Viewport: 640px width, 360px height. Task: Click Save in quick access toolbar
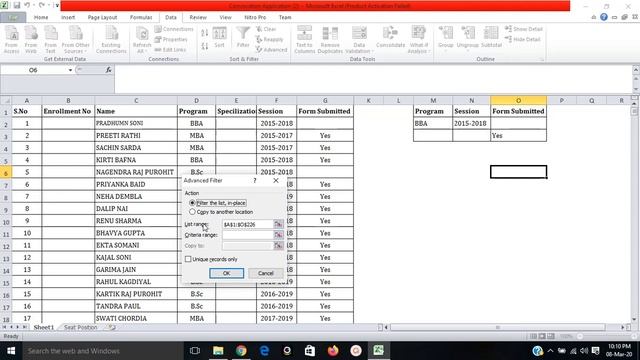(17, 6)
